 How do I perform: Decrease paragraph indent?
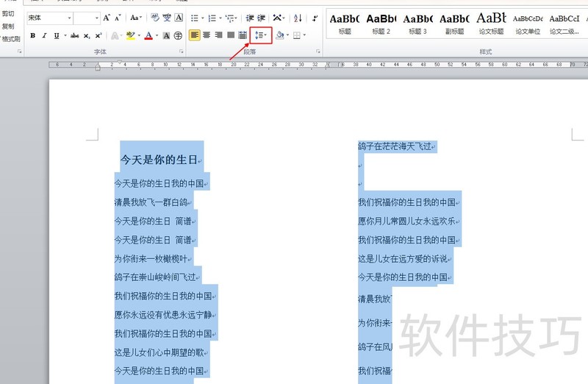[x=250, y=18]
